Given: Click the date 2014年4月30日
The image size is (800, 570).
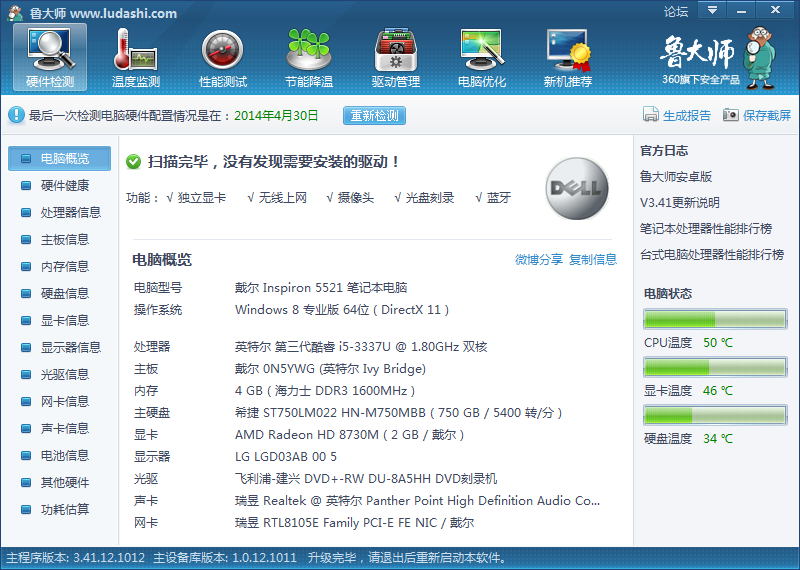Looking at the screenshot, I should pyautogui.click(x=276, y=115).
